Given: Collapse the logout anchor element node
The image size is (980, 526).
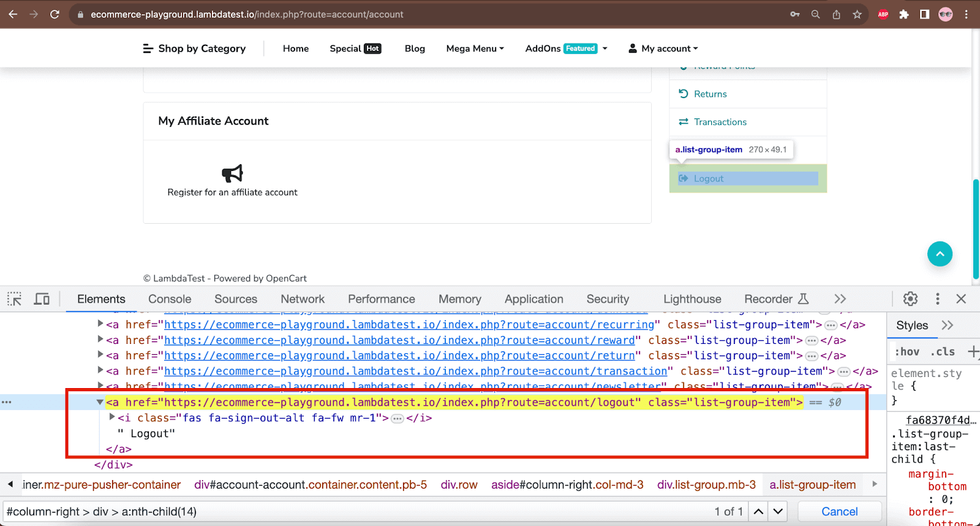Looking at the screenshot, I should (99, 402).
